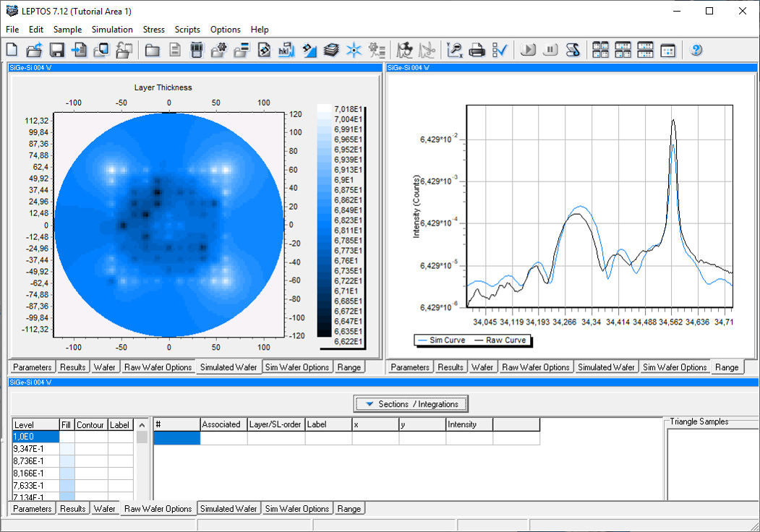Select the zoom magnifier graph icon
Image resolution: width=760 pixels, height=532 pixels.
pyautogui.click(x=454, y=50)
